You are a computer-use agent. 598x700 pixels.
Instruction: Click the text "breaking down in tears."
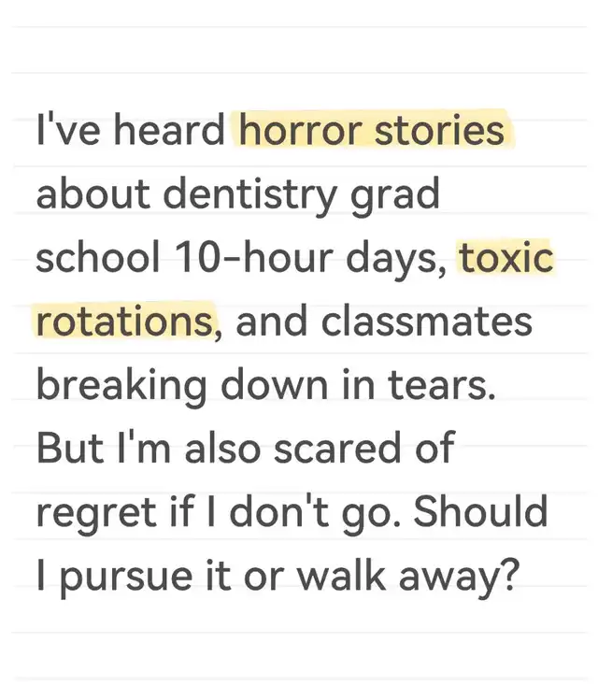tap(265, 387)
